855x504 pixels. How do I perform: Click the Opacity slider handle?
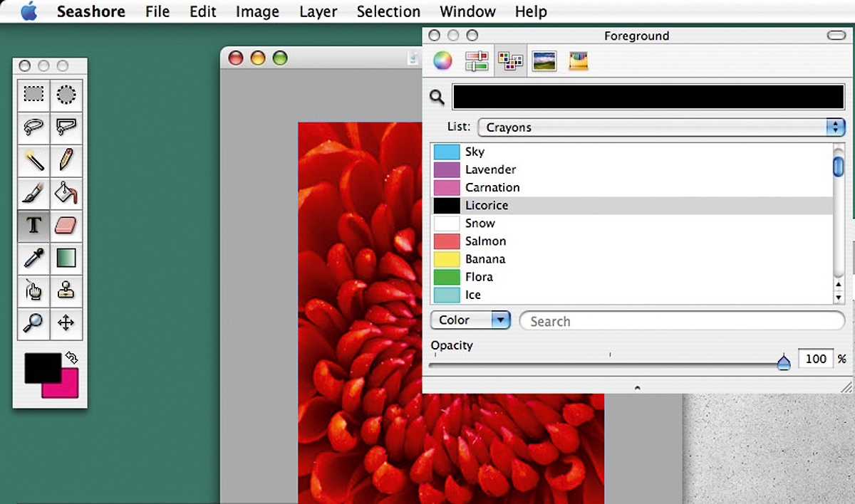point(784,362)
